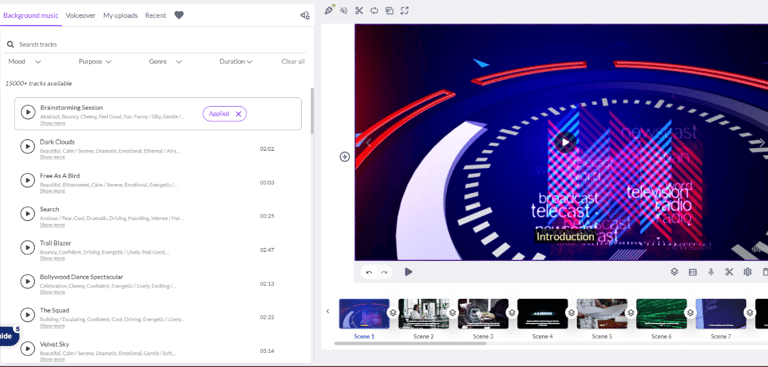The height and width of the screenshot is (367, 768).
Task: Expand Show more under Free As A Bird
Action: tap(52, 191)
